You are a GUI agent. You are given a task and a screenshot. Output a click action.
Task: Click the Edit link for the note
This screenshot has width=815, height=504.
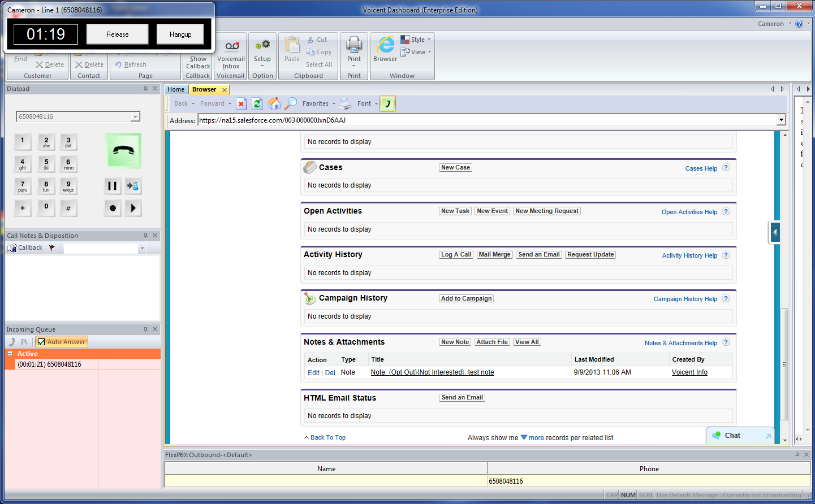click(x=313, y=373)
